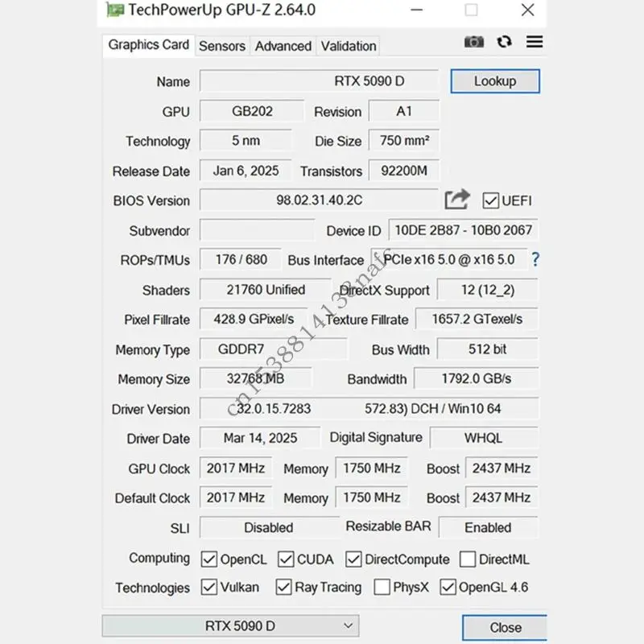The height and width of the screenshot is (644, 644).
Task: Click the Revision field A1
Action: click(404, 111)
